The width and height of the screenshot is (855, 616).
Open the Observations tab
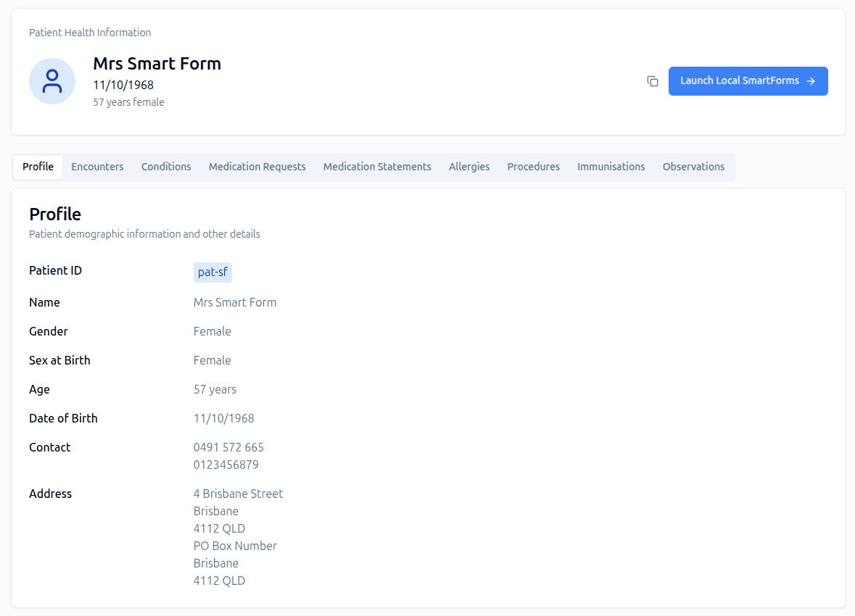pyautogui.click(x=693, y=167)
